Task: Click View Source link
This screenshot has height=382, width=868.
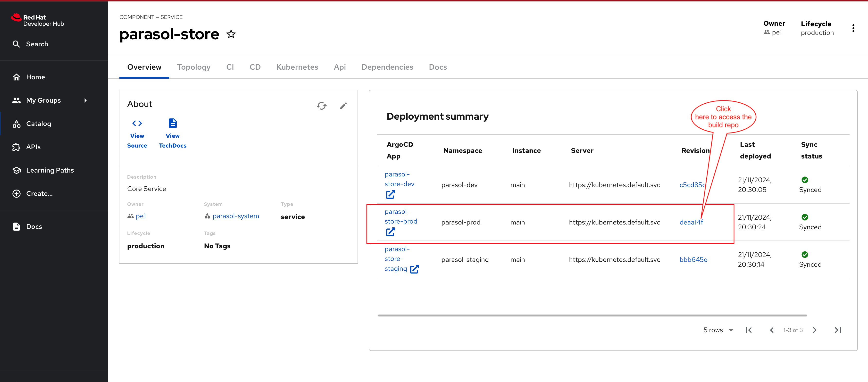Action: [137, 134]
